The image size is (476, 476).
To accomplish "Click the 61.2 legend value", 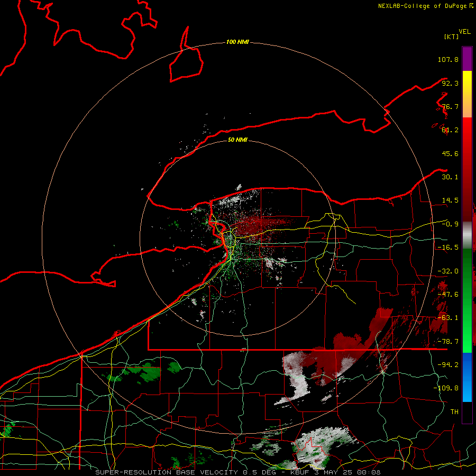I will (x=450, y=130).
